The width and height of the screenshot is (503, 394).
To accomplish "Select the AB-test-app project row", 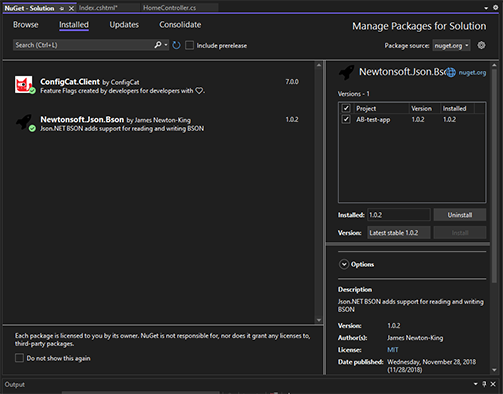I will (412, 119).
